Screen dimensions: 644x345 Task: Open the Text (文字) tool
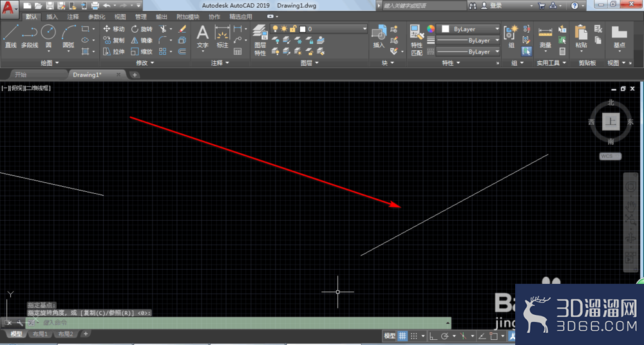point(202,36)
